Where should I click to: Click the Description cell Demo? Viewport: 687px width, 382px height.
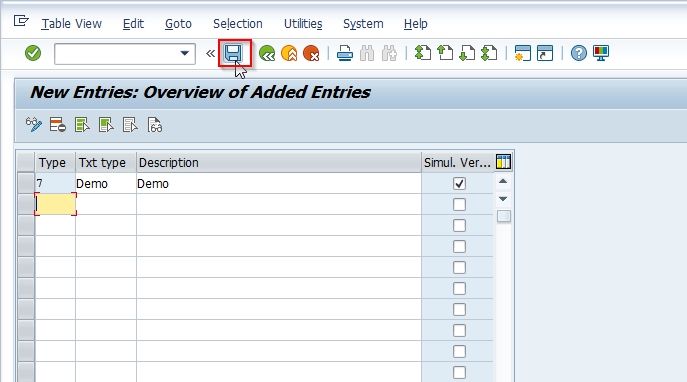click(x=279, y=184)
